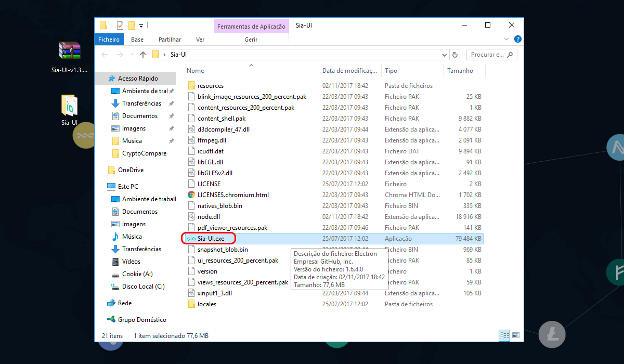The width and height of the screenshot is (624, 364).
Task: Open the Base ribbon tab
Action: (137, 40)
